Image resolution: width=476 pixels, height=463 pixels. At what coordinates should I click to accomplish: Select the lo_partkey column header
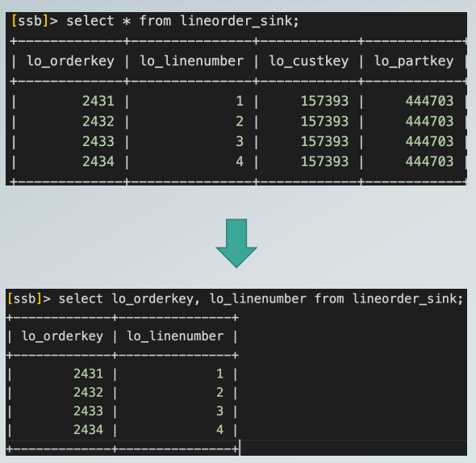[x=414, y=61]
